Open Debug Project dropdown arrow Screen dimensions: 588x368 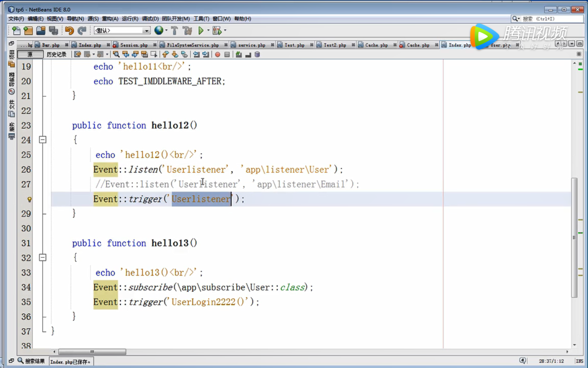[225, 30]
